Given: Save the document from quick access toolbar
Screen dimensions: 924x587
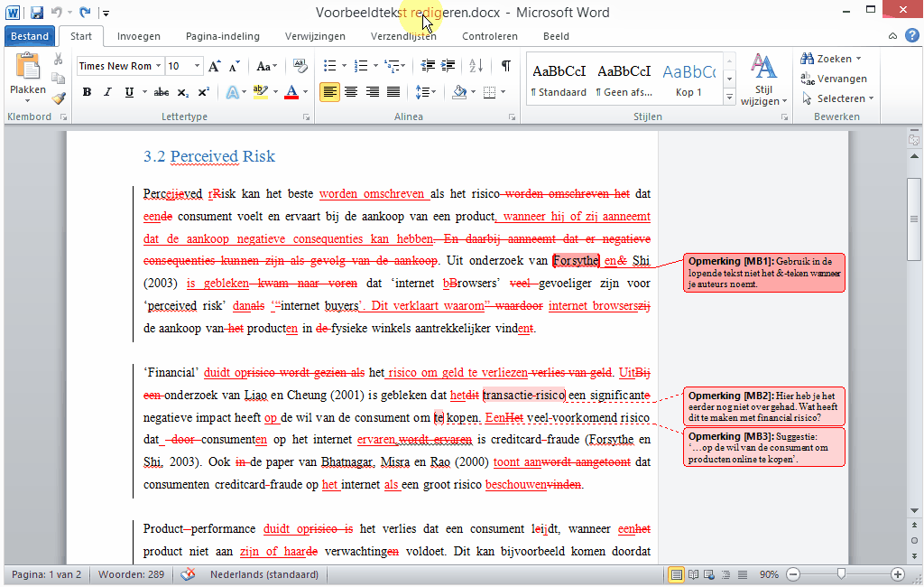Looking at the screenshot, I should 37,13.
